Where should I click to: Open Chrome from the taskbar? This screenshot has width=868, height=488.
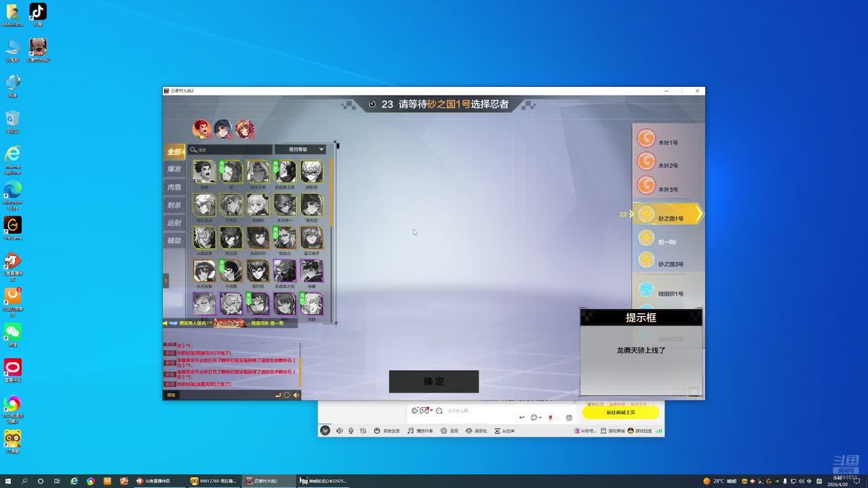(91, 481)
